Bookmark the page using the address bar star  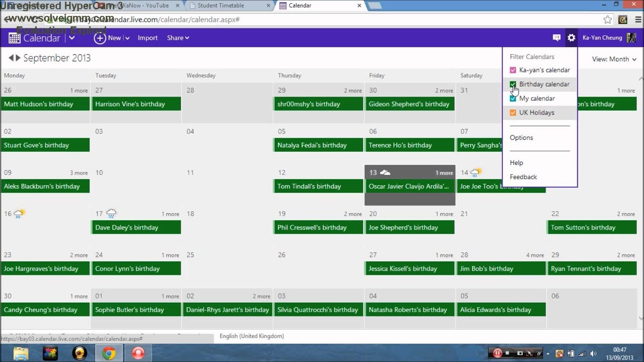click(x=607, y=19)
